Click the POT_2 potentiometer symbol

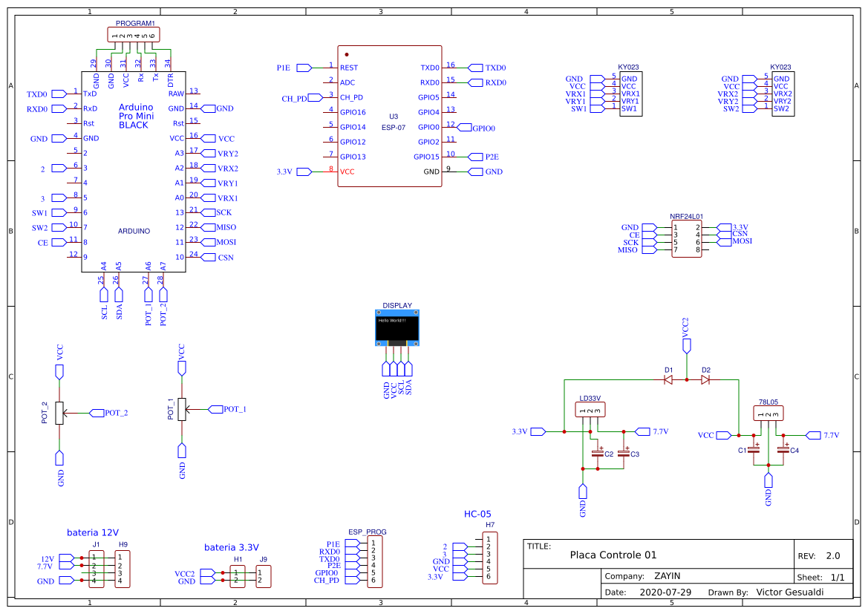click(x=60, y=413)
